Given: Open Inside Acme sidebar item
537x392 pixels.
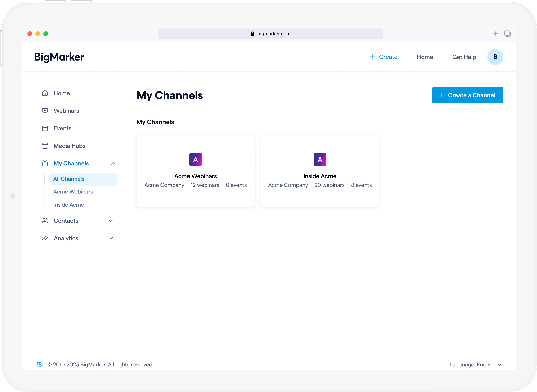Looking at the screenshot, I should [x=69, y=205].
